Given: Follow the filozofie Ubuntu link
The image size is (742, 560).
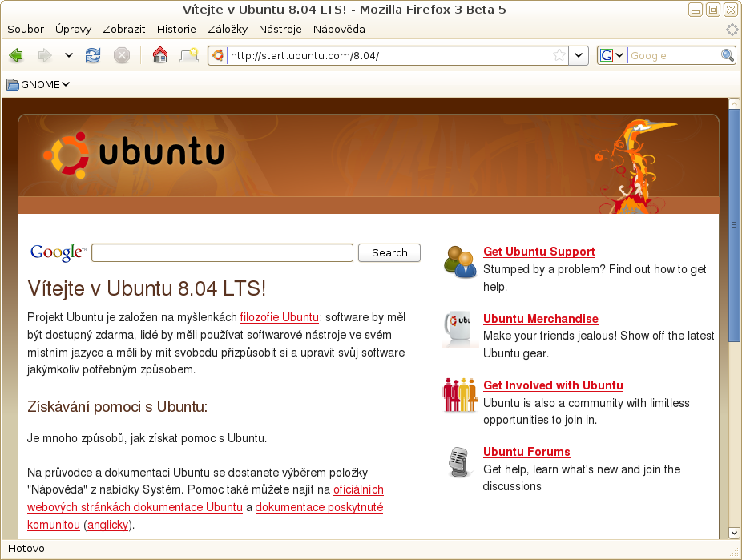Looking at the screenshot, I should point(279,317).
